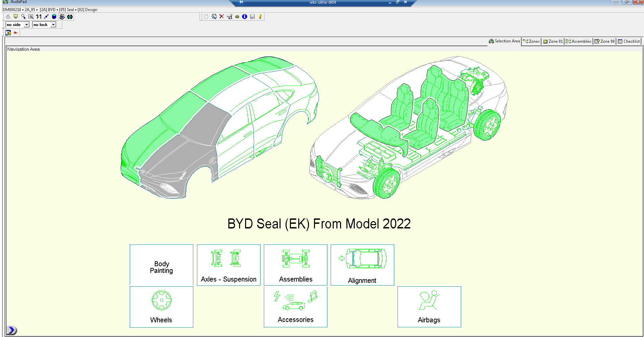Click the blue information icon

(x=245, y=17)
